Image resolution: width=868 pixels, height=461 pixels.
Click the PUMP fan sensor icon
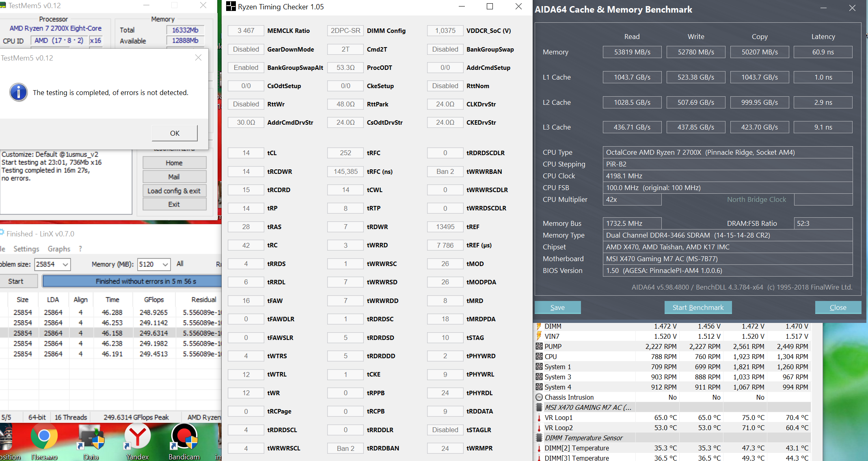pos(539,346)
